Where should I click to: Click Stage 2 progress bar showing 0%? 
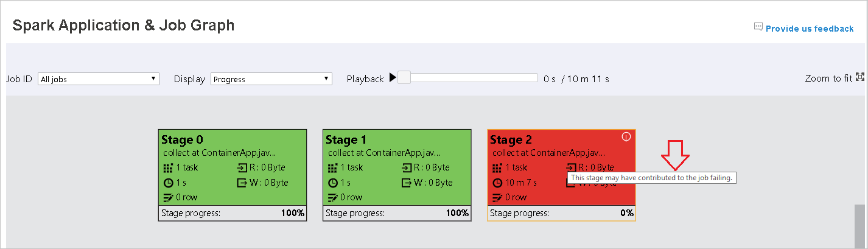(561, 213)
